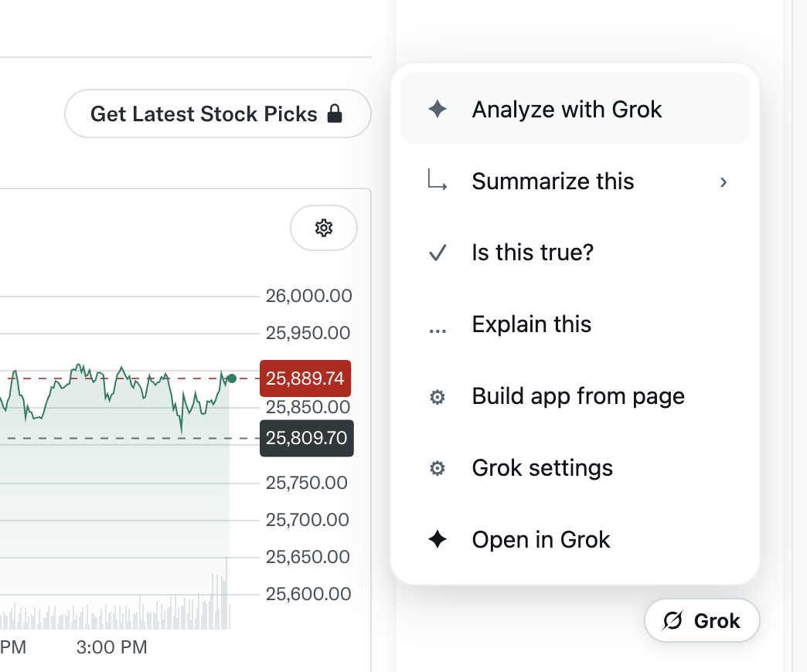Viewport: 807px width, 672px height.
Task: Click the gear icon beside Grok settings
Action: click(438, 468)
